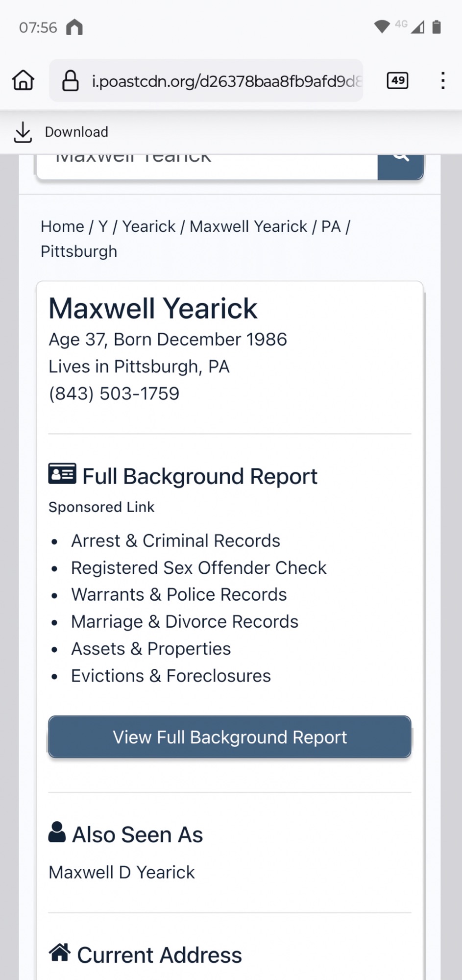Tap the site security lock icon
This screenshot has width=462, height=980.
click(70, 81)
